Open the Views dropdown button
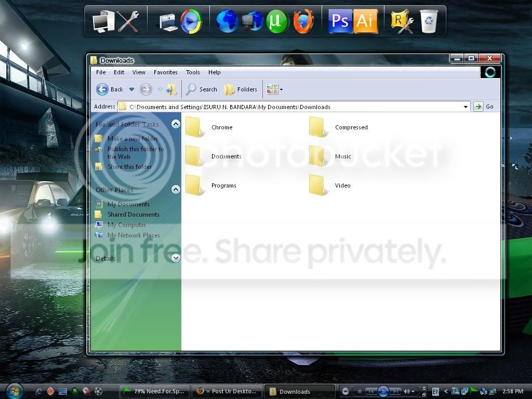Screen dimensions: 532x399 point(274,89)
